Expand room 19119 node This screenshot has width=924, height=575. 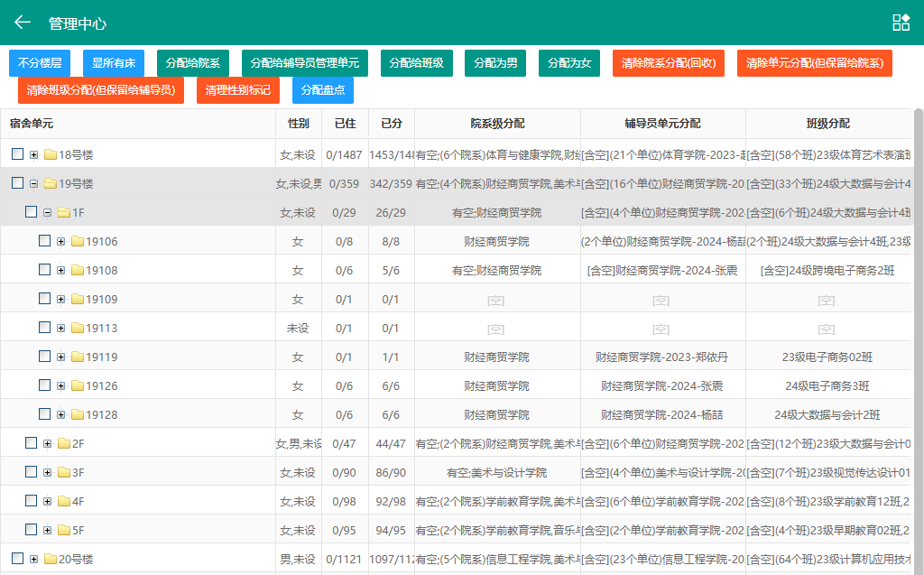coord(61,357)
